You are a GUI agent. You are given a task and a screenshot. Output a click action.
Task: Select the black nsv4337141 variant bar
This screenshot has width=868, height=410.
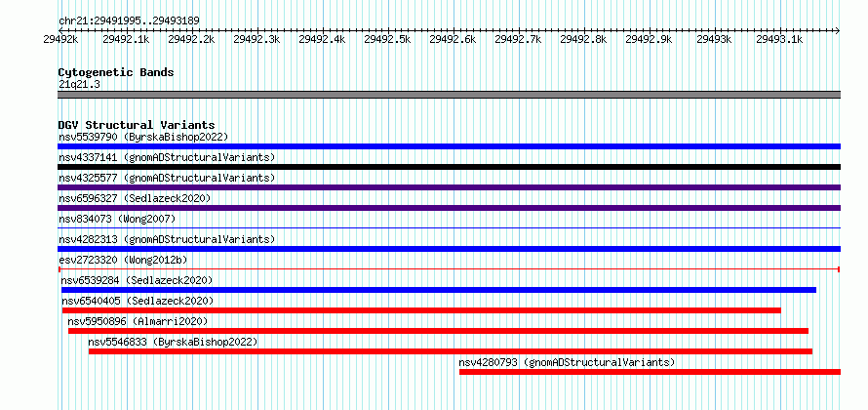coord(449,167)
